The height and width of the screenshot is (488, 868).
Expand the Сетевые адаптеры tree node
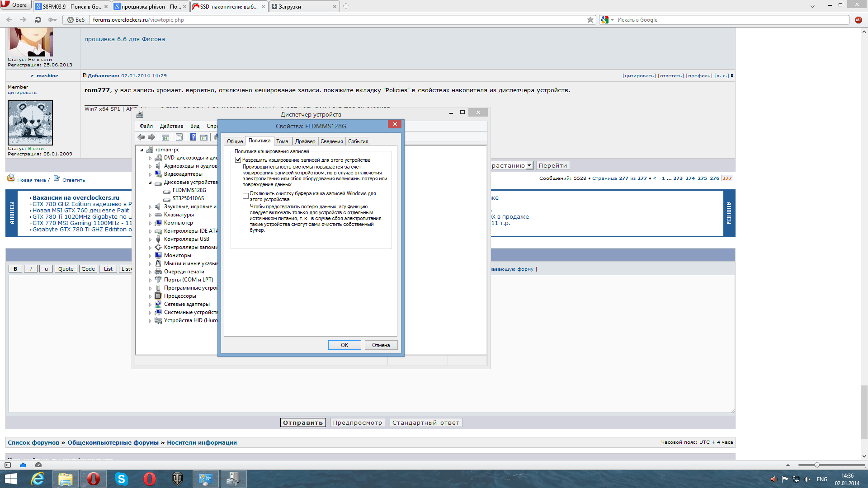[151, 305]
